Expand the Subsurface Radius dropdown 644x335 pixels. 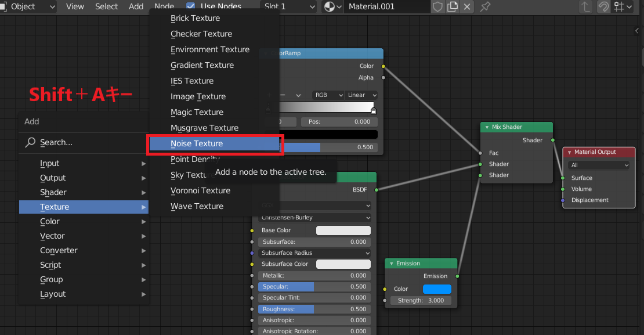coord(314,253)
